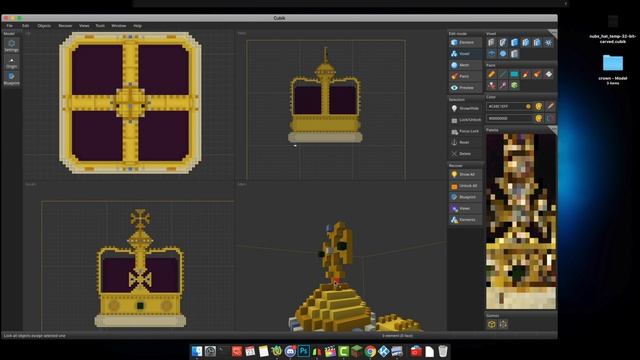Click the secondary color hex input field
This screenshot has width=640, height=360.
(x=509, y=118)
